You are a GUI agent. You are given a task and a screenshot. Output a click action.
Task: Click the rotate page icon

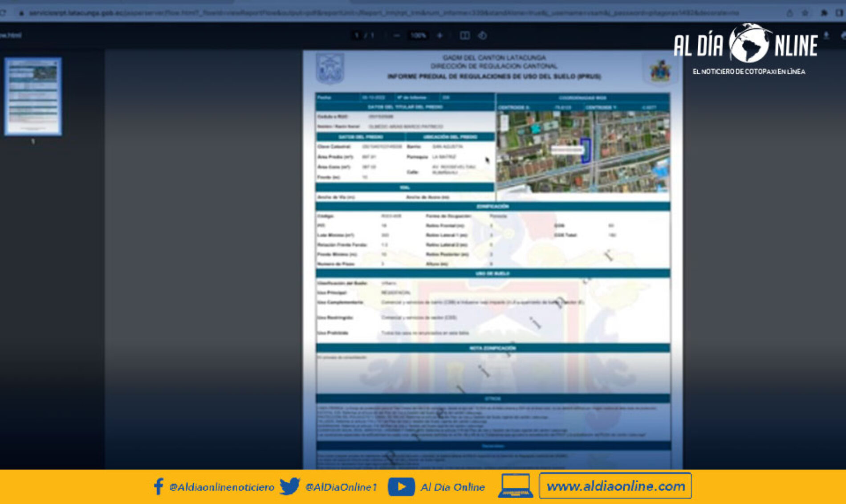click(x=483, y=35)
